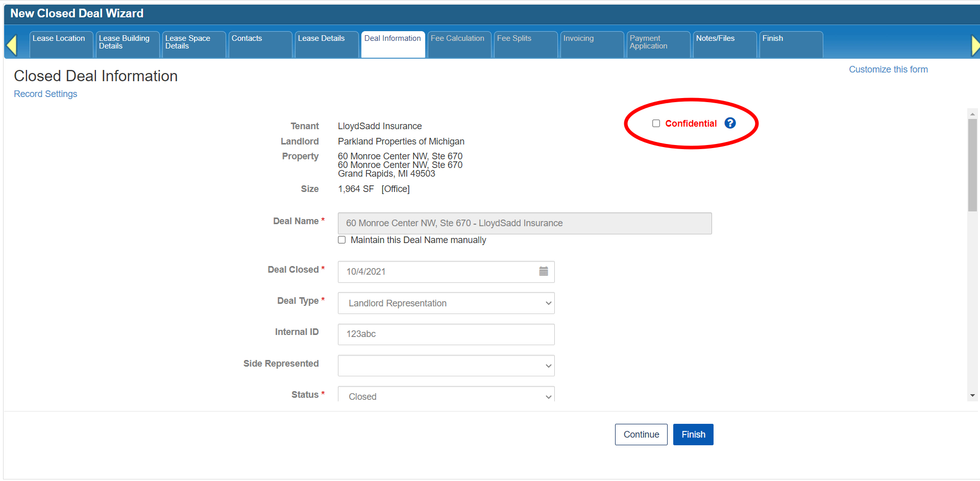Open the Customize this form link
This screenshot has width=980, height=481.
click(888, 69)
